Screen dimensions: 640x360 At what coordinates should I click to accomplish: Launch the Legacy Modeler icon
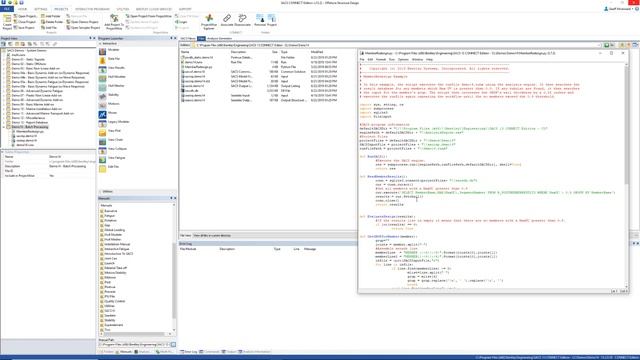(102, 123)
